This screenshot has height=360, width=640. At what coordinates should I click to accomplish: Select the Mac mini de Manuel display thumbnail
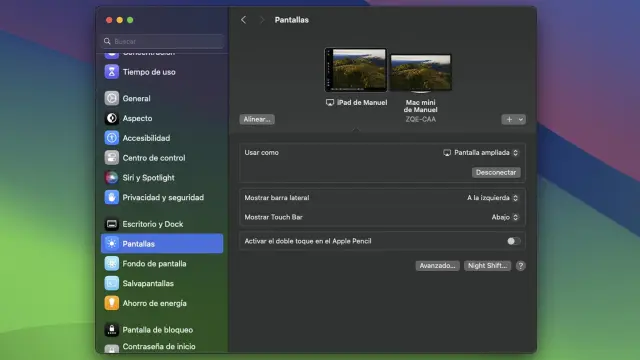coord(421,73)
